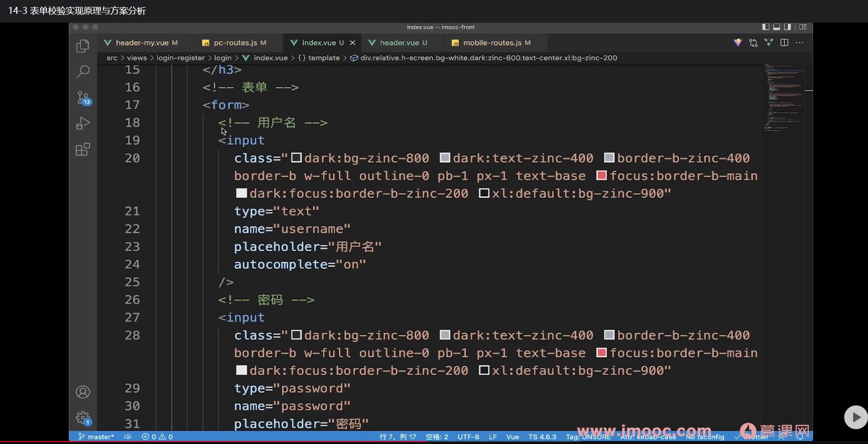Open the Search view in the activity bar

click(83, 72)
